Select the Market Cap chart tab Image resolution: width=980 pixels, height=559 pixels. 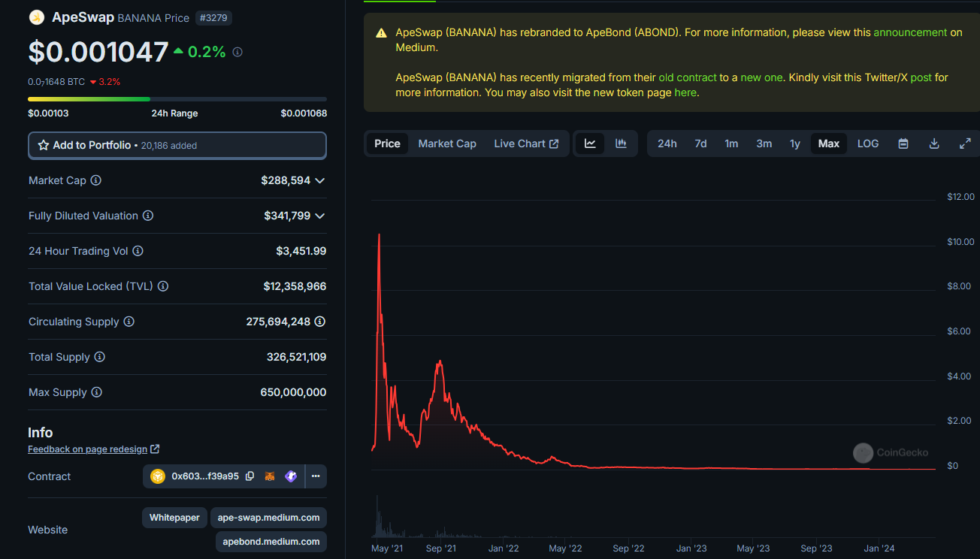[447, 144]
